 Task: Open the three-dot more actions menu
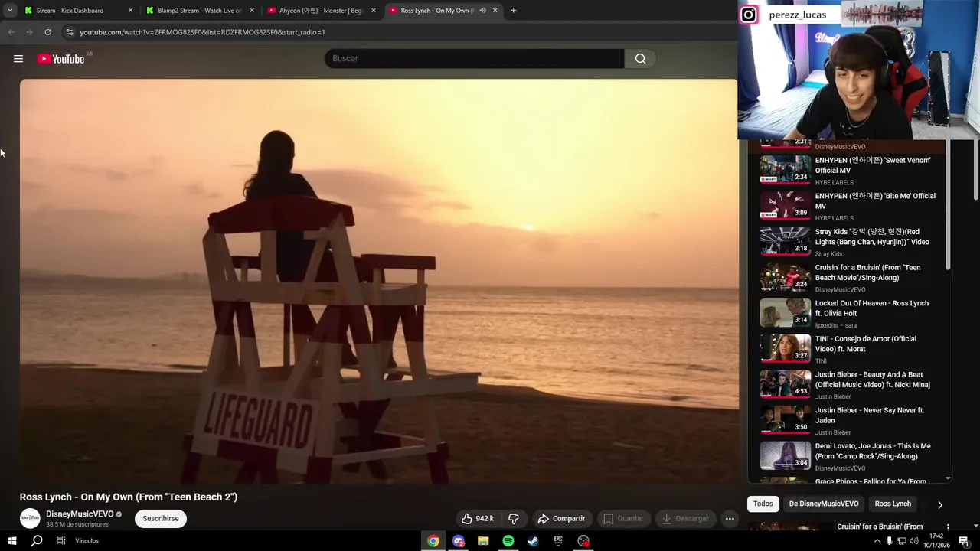730,519
